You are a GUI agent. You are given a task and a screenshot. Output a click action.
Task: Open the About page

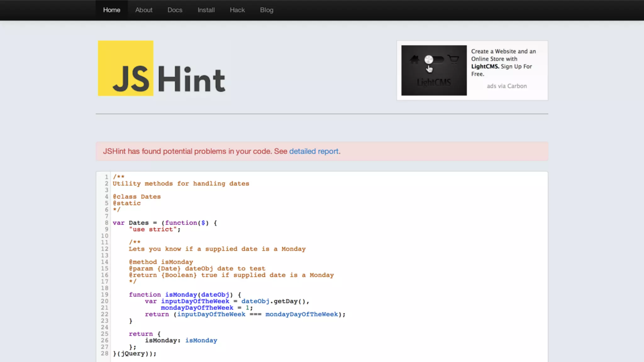pyautogui.click(x=144, y=10)
